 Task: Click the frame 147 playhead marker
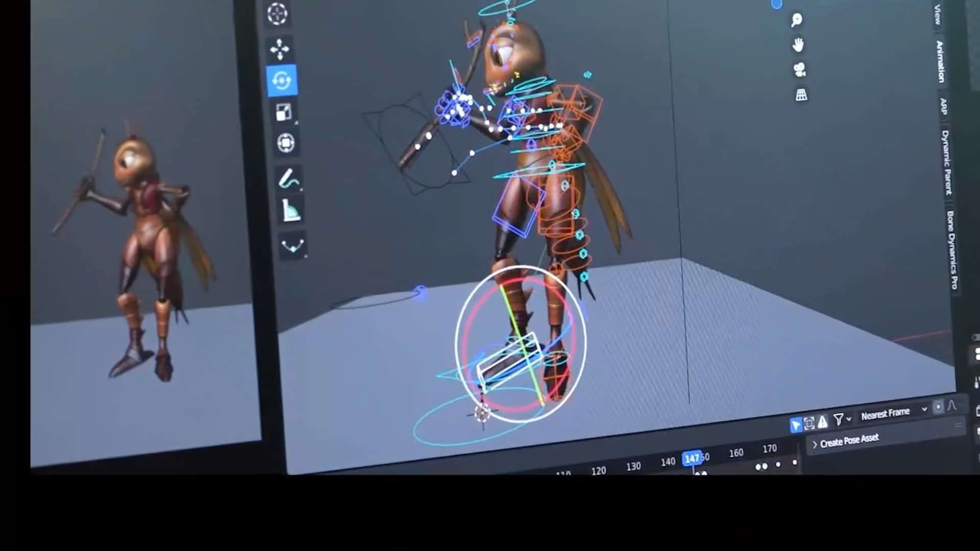click(x=692, y=458)
